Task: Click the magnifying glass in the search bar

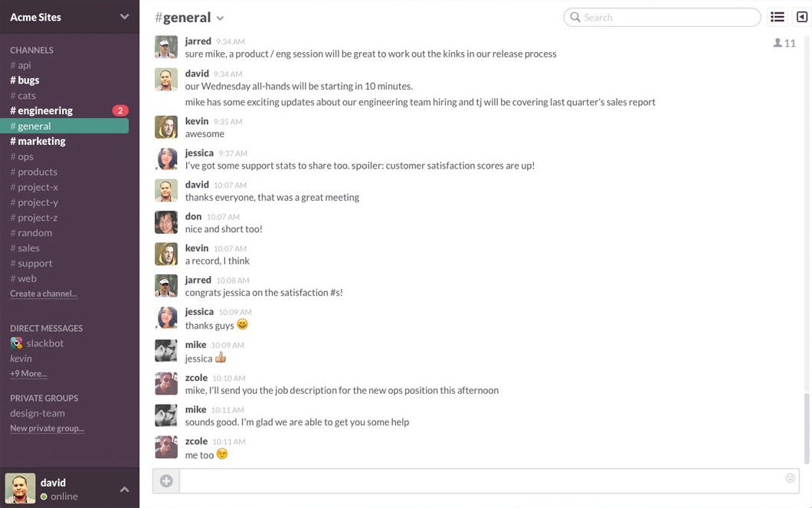Action: coord(575,16)
